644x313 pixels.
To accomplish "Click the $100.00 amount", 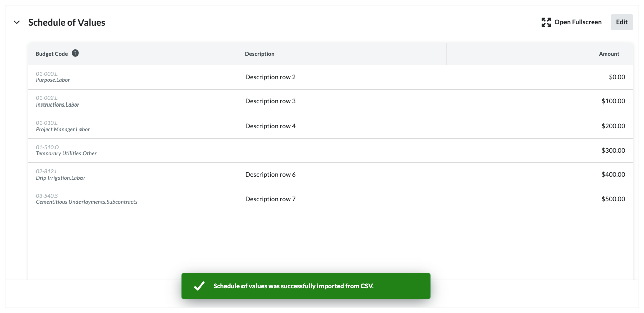I will tap(613, 101).
